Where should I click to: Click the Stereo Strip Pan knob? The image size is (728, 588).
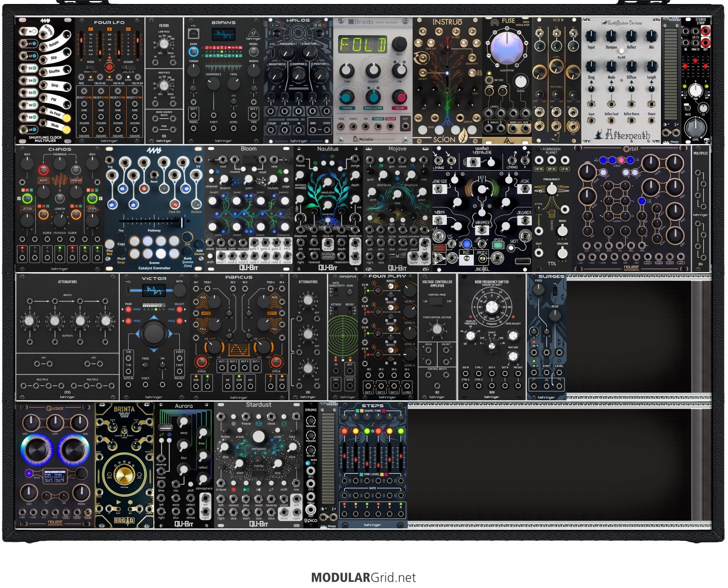tap(696, 90)
